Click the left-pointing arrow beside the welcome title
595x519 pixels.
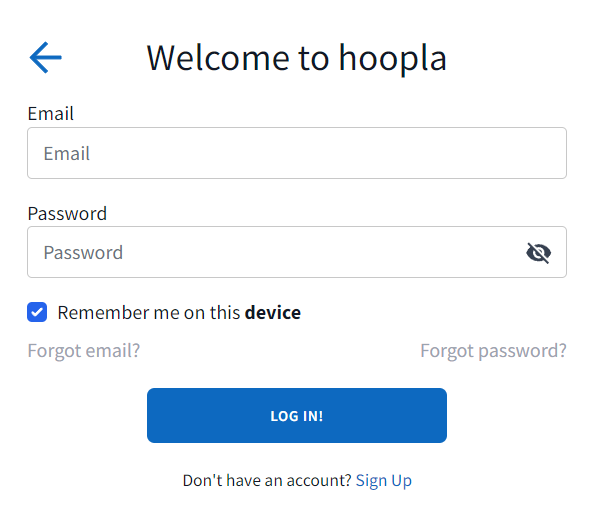point(46,57)
